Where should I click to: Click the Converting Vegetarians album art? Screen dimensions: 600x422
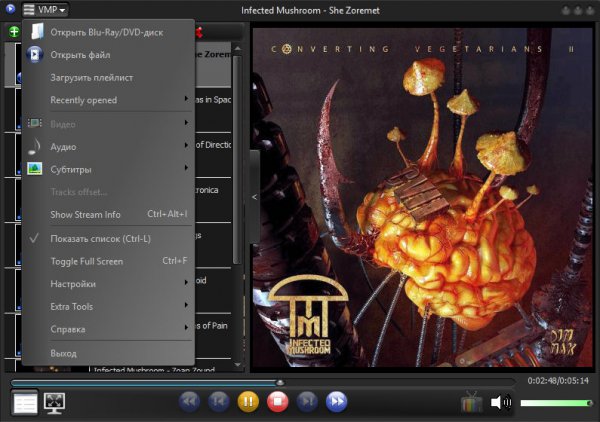423,197
